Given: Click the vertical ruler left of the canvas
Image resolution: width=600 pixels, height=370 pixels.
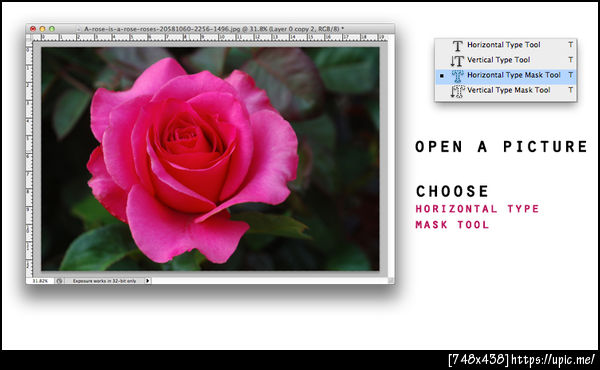Looking at the screenshot, I should coord(29,159).
